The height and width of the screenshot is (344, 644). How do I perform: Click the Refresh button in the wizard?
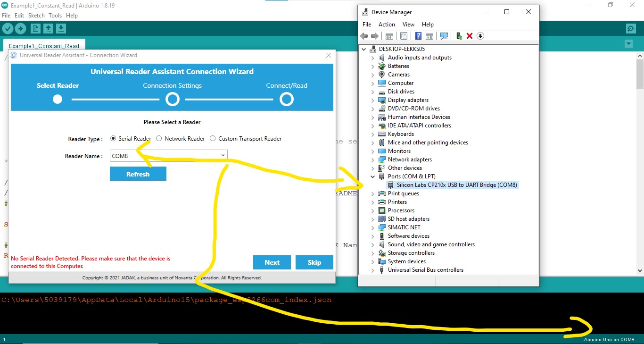(x=138, y=174)
